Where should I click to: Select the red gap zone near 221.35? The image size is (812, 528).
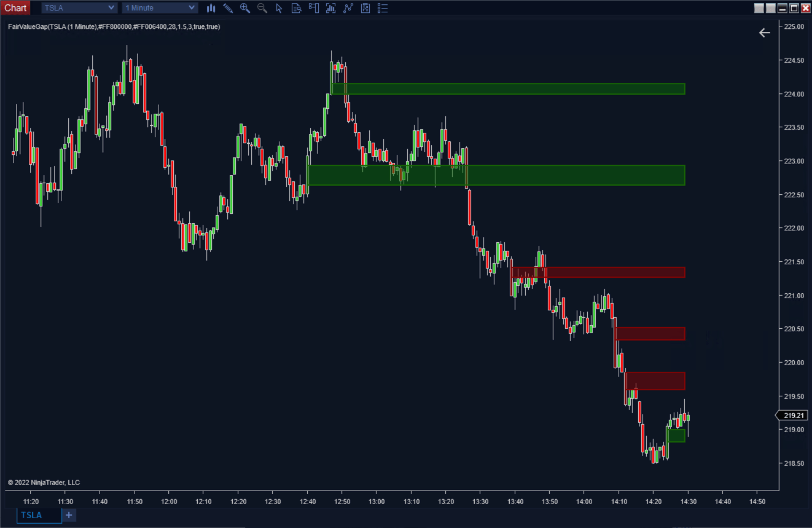598,272
